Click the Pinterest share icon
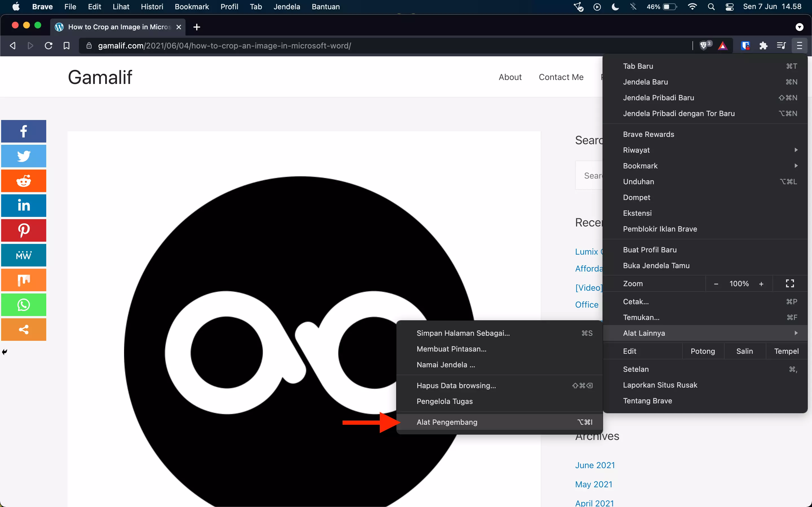 23,230
